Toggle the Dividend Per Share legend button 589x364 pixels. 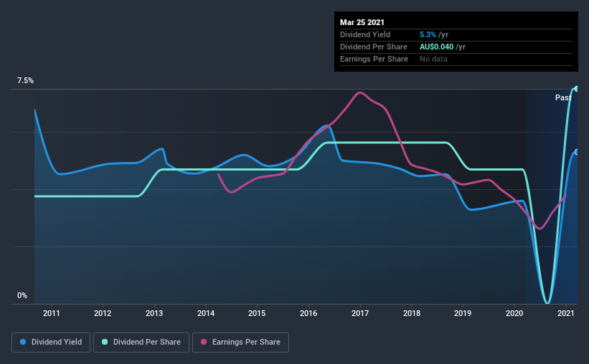coord(141,343)
